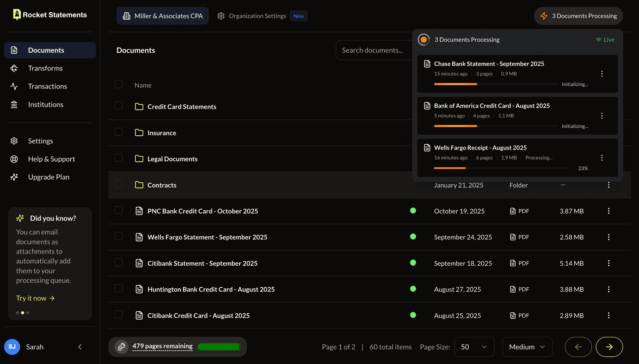
Task: Go to the next page with the arrow button
Action: tap(609, 347)
